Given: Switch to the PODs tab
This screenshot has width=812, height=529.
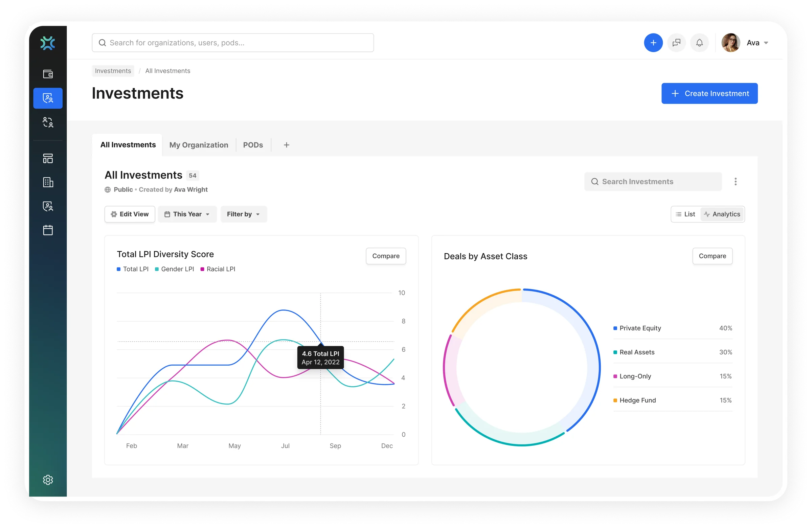Looking at the screenshot, I should 253,145.
